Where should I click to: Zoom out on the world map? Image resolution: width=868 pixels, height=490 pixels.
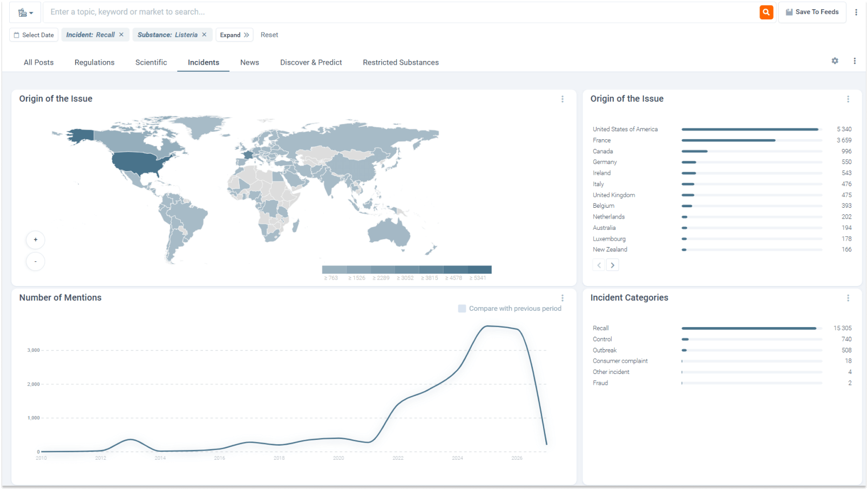[x=36, y=262]
